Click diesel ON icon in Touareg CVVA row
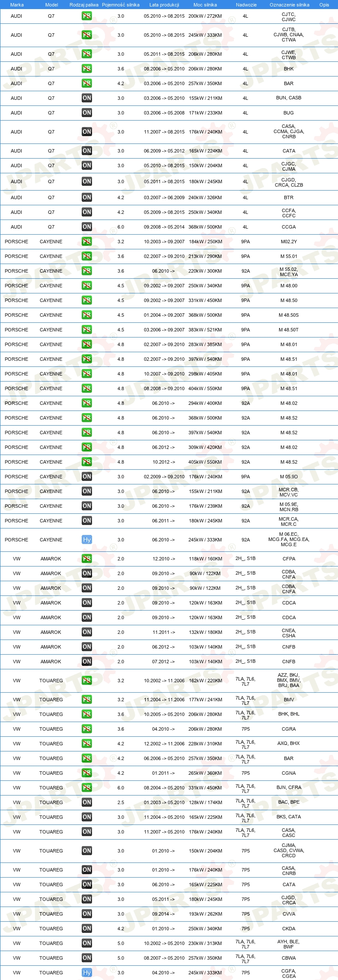 click(x=87, y=914)
